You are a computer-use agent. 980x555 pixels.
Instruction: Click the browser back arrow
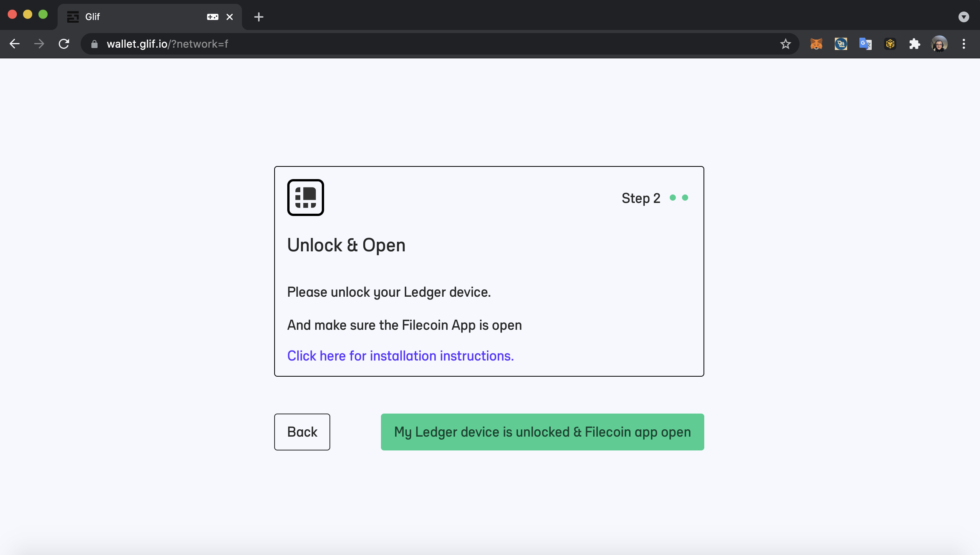tap(15, 44)
